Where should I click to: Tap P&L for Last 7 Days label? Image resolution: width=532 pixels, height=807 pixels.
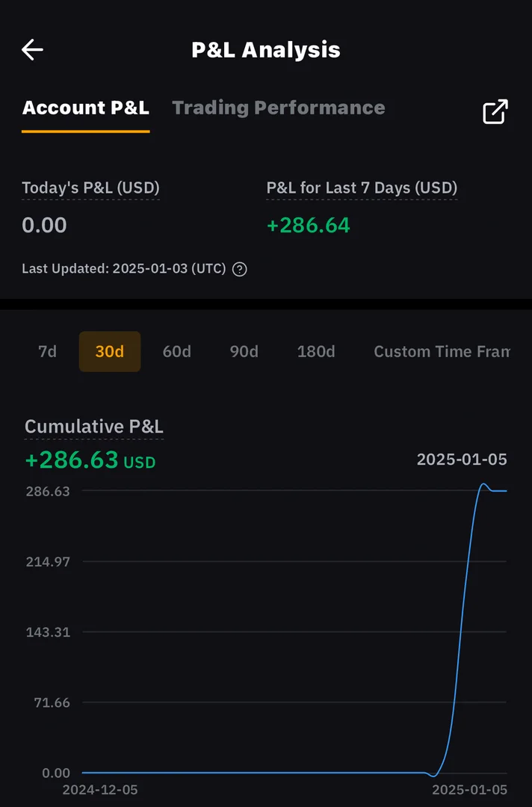click(362, 188)
